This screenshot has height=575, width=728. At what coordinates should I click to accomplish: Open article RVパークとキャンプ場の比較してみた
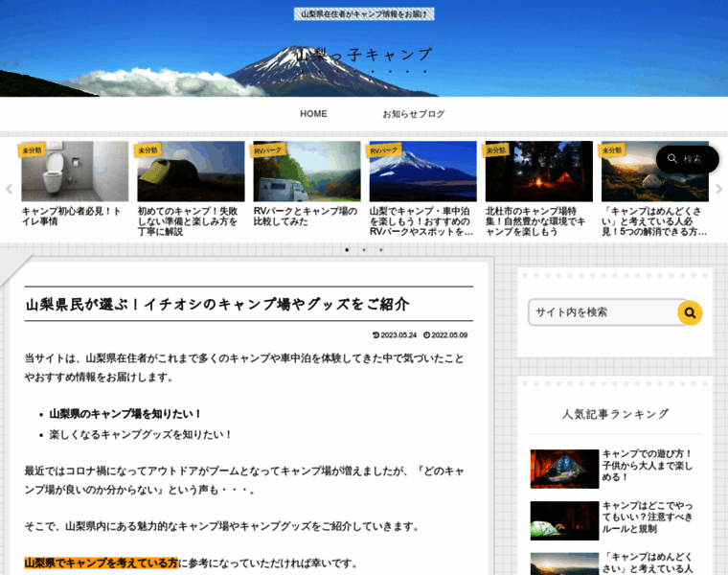[306, 217]
